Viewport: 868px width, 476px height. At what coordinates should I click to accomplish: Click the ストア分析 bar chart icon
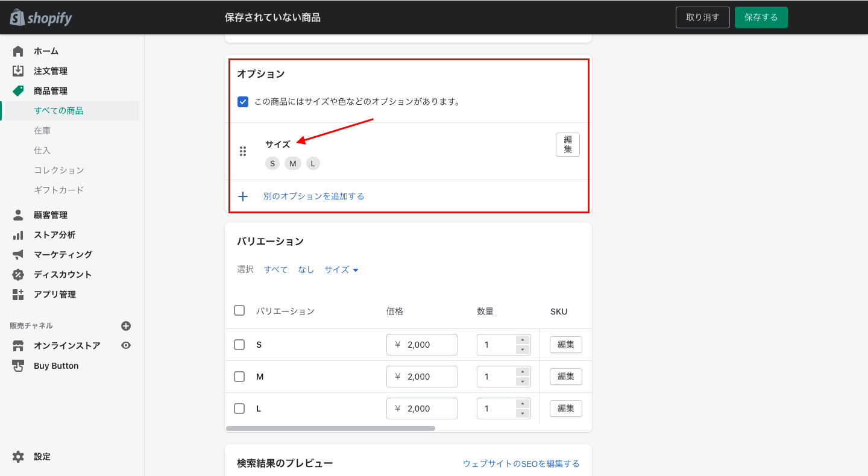(x=18, y=235)
